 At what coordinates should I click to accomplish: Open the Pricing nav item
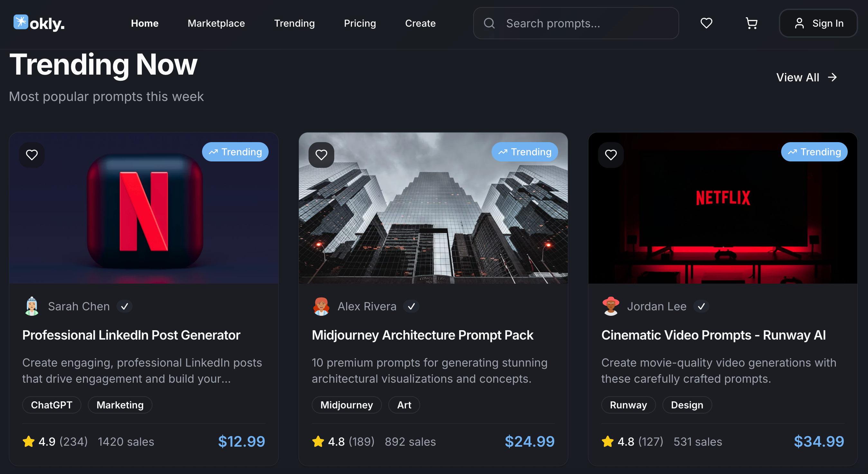[360, 23]
